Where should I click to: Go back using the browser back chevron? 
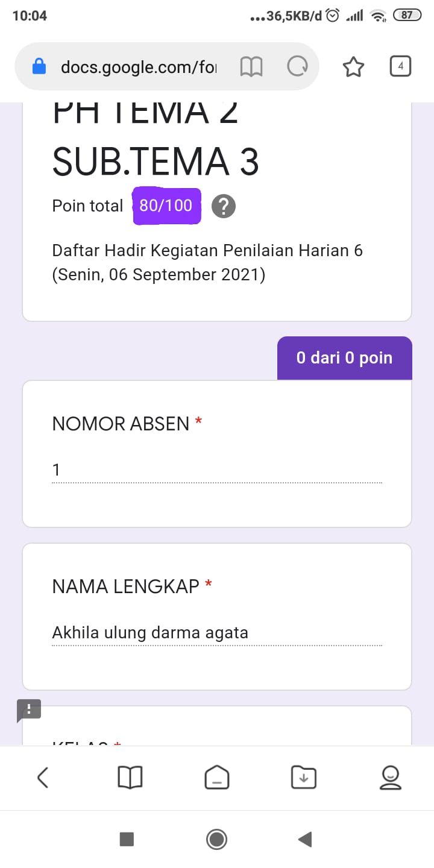[43, 778]
